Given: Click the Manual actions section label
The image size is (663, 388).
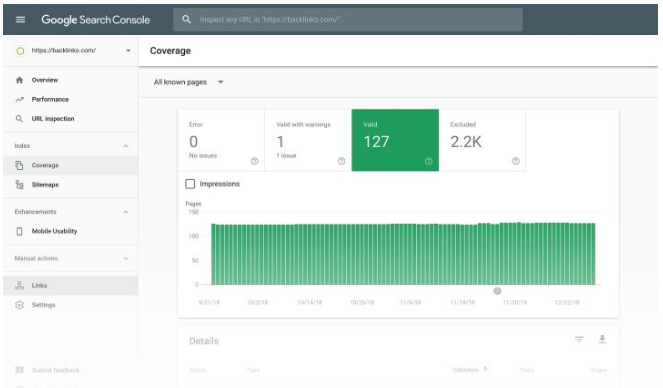Looking at the screenshot, I should [x=36, y=258].
